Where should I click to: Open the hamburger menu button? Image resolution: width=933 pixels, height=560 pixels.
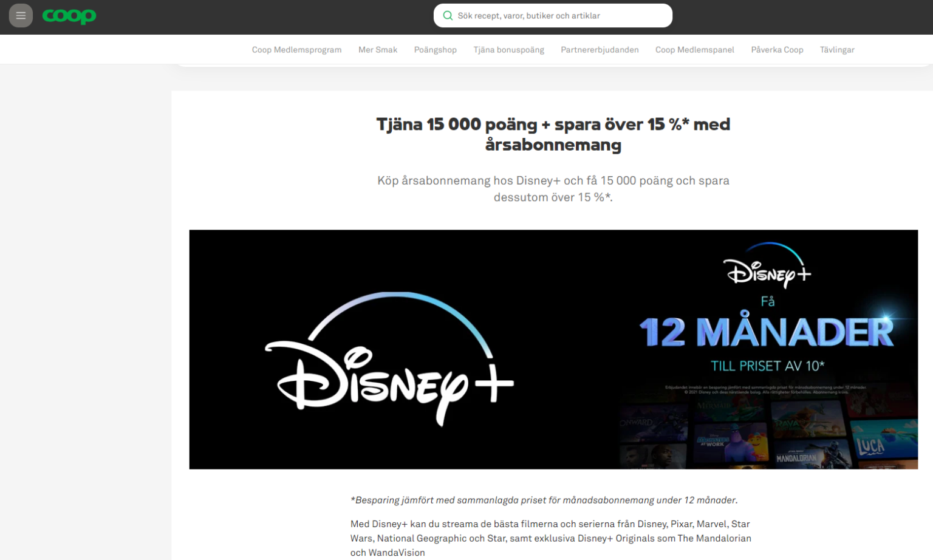click(21, 16)
